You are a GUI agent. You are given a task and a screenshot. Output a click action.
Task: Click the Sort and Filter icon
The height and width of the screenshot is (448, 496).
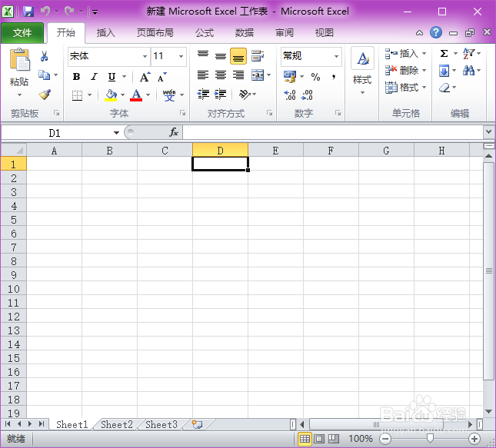coord(469,54)
